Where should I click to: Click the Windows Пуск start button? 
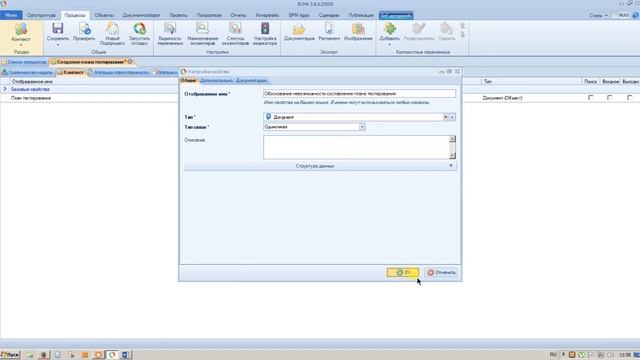[10, 355]
